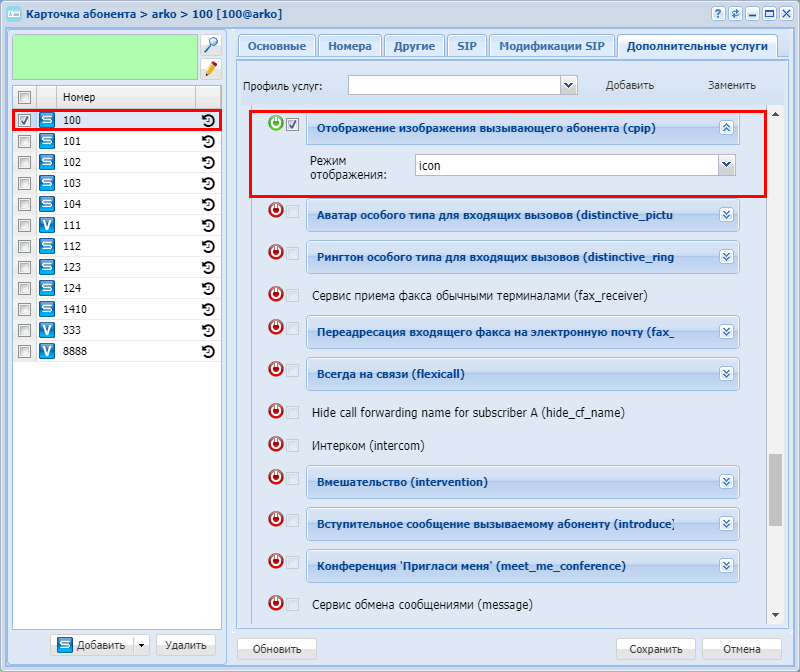Click the Удалить button

click(185, 645)
